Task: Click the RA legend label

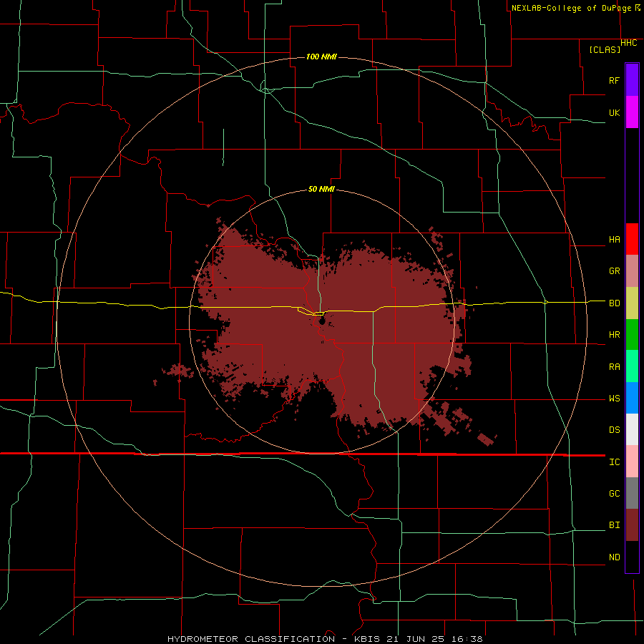Action: click(x=614, y=367)
